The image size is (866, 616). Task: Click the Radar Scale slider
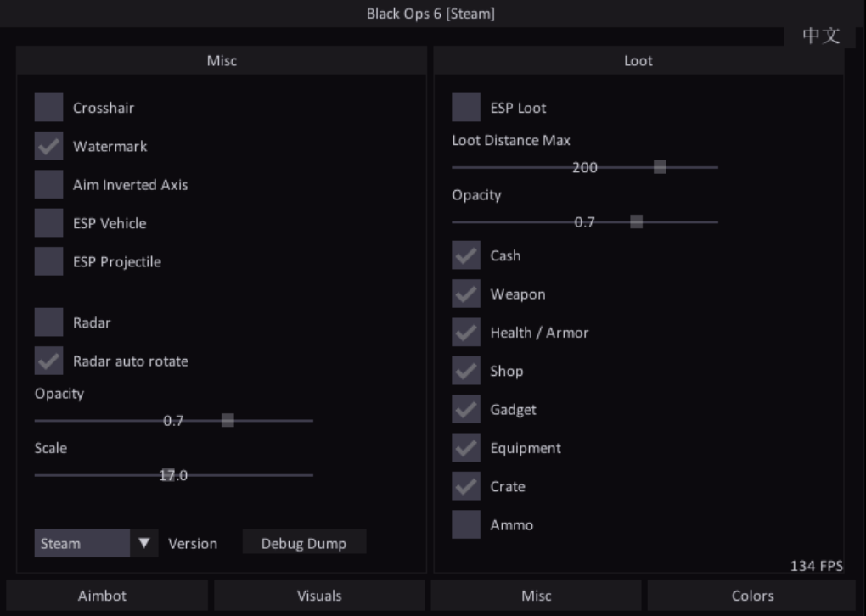click(173, 475)
